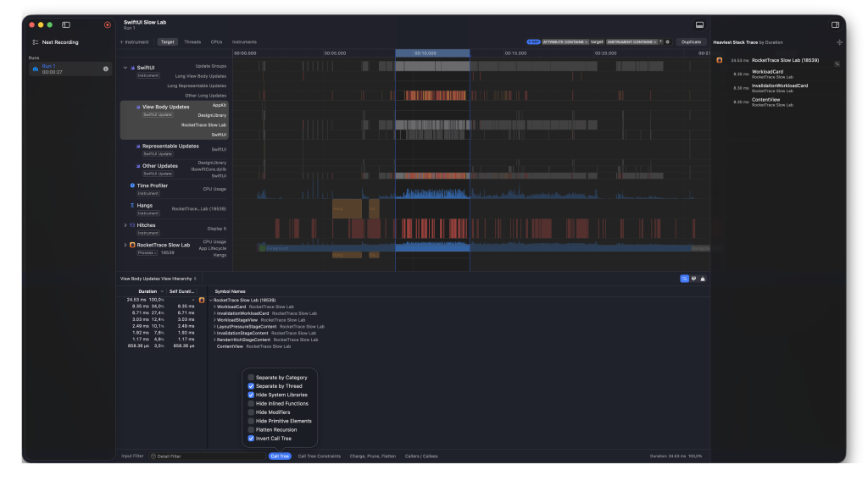Open the ATTRIBUTE CONTAINS dropdown
868x492 pixels.
pyautogui.click(x=565, y=42)
